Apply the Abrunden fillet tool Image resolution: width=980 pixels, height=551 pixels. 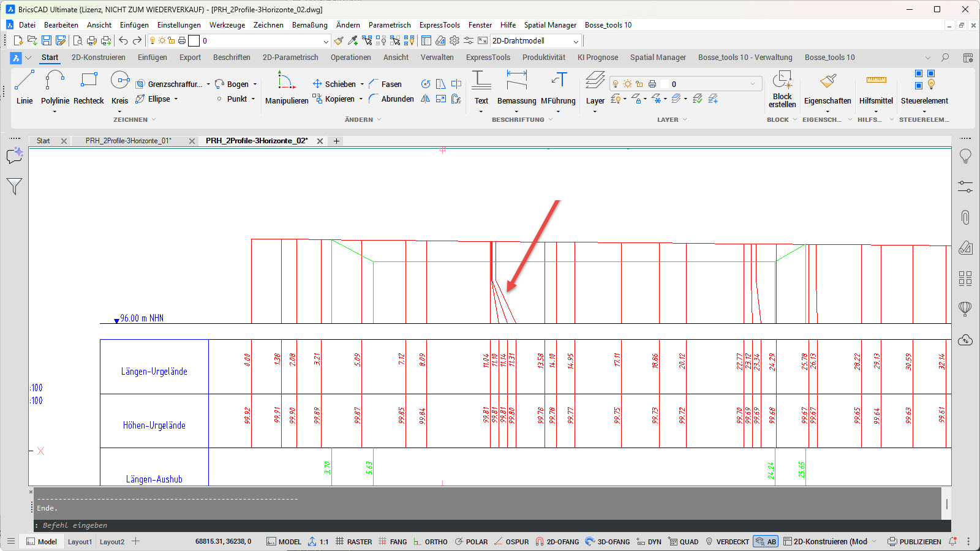click(391, 99)
